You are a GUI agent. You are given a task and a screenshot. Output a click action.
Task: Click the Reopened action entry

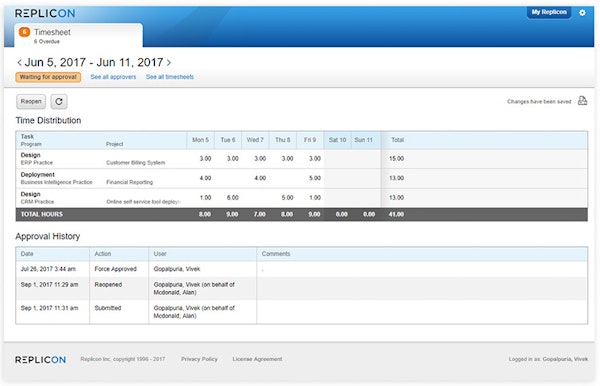108,285
